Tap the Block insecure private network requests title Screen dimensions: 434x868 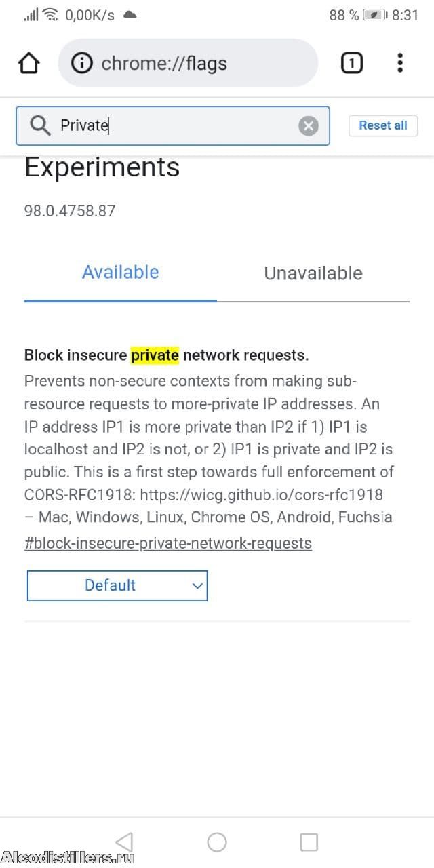166,355
